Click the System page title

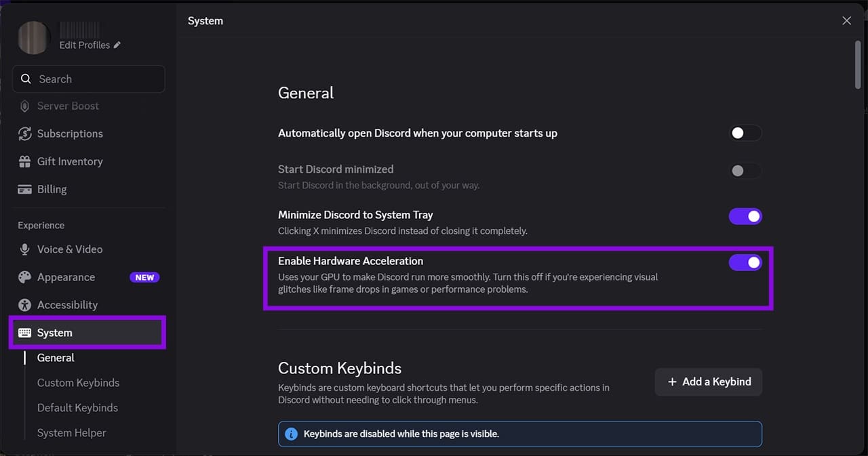[x=205, y=21]
